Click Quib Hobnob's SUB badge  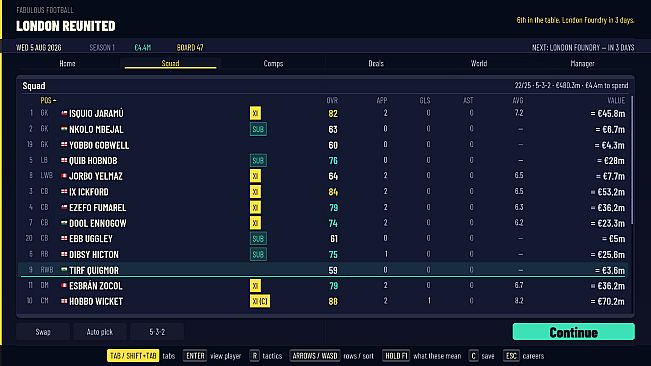pos(258,160)
